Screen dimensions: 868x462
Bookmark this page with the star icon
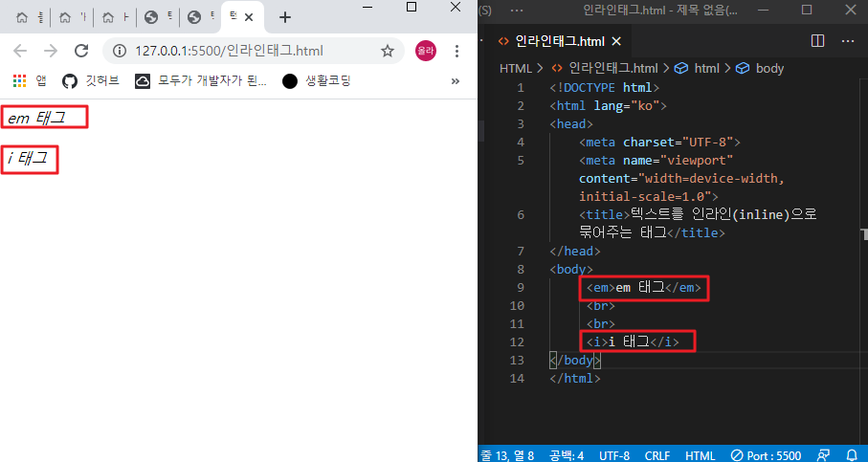pos(387,51)
